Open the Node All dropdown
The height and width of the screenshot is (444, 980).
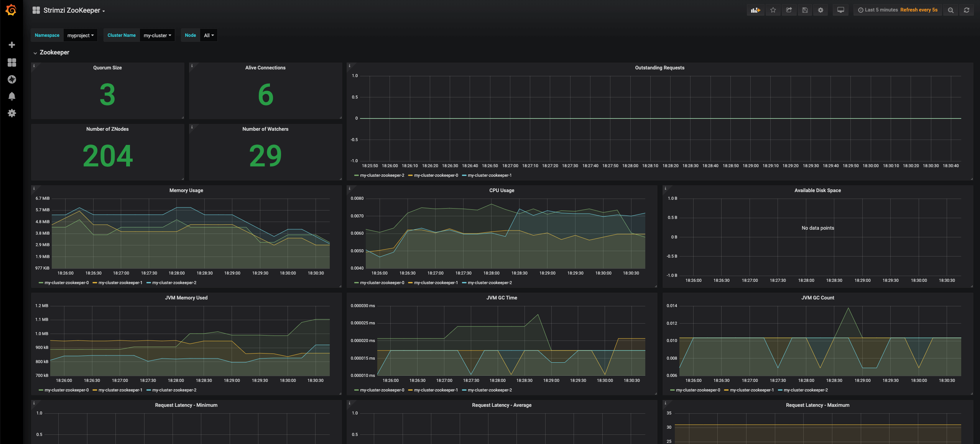209,35
